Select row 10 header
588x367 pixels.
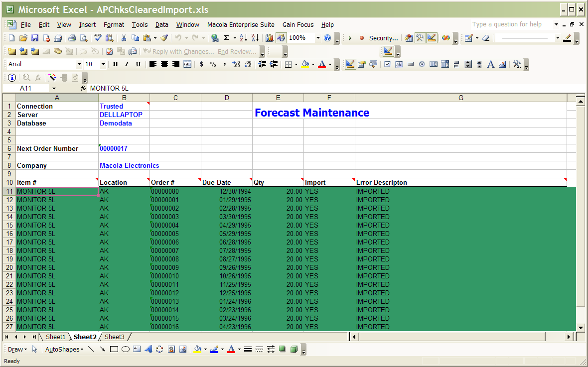(9, 183)
